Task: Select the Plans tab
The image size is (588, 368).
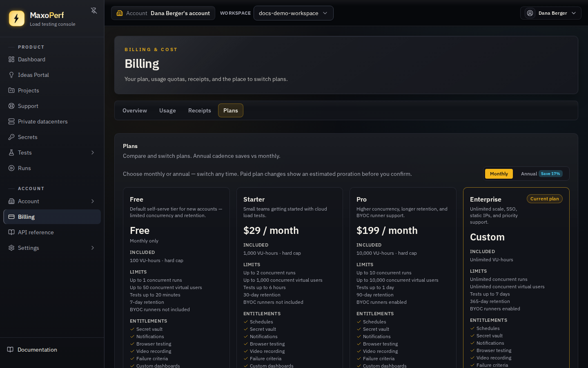Action: [231, 110]
